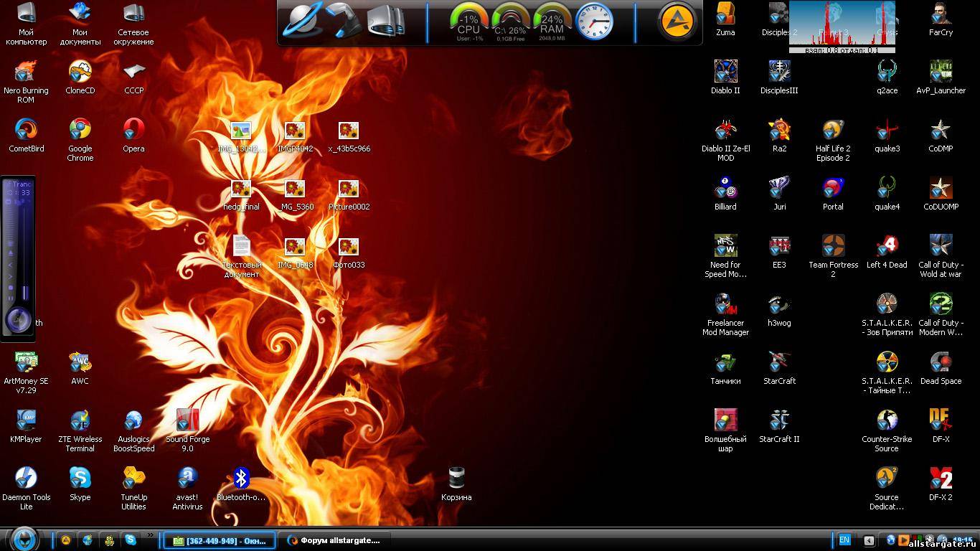Click the volume slider on player widget
The width and height of the screenshot is (980, 551).
(25, 251)
